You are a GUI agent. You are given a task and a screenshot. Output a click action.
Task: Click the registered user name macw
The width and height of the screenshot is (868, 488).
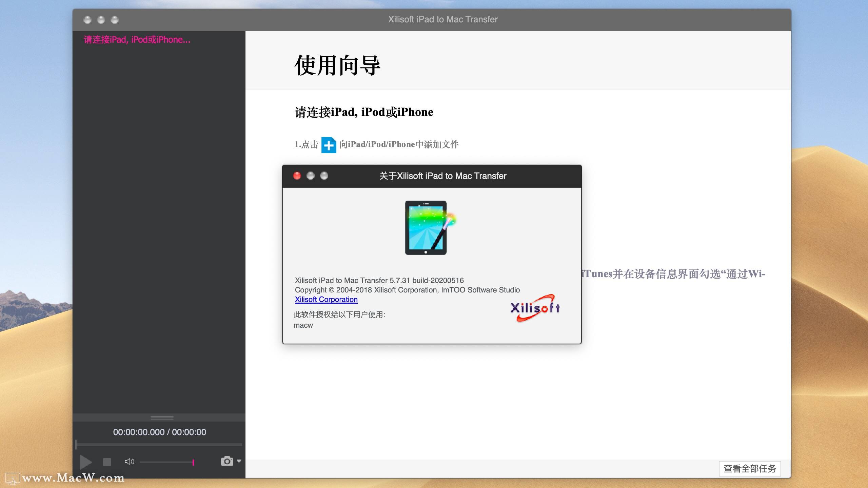click(x=303, y=325)
